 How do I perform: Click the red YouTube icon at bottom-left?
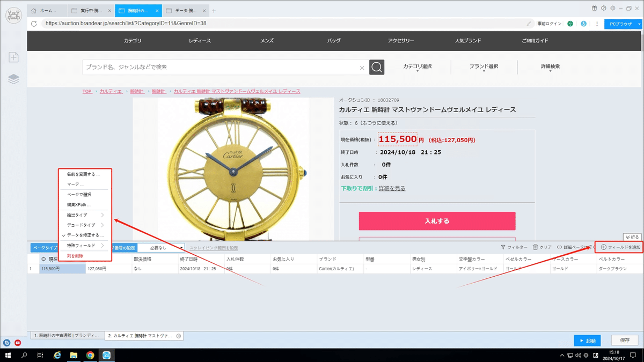(x=18, y=342)
